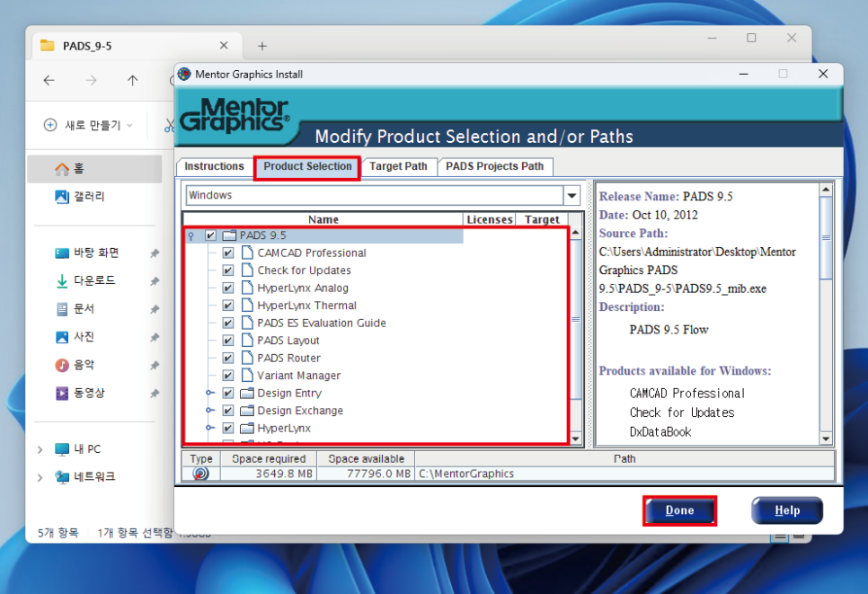Click the description panel scroll down arrow

click(826, 439)
